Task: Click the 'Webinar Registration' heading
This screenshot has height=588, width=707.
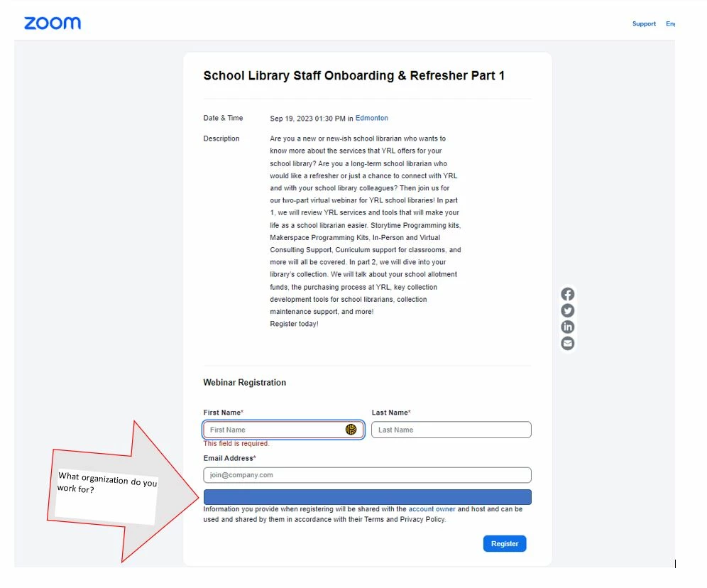Action: tap(244, 382)
